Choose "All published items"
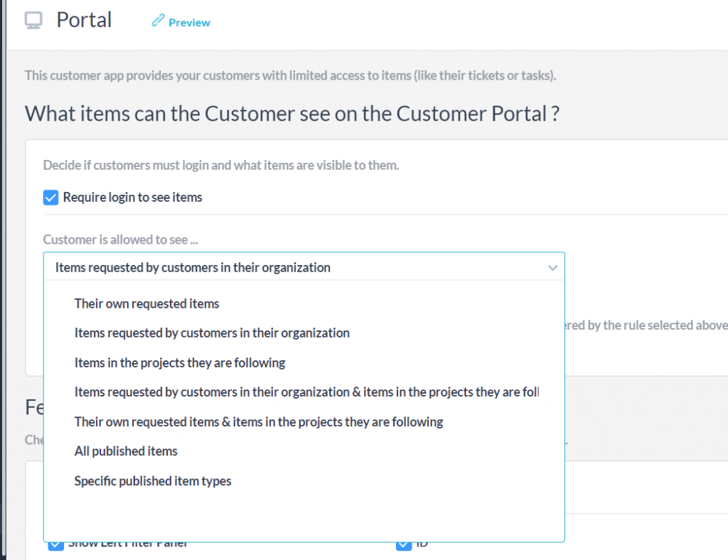Viewport: 728px width, 560px height. (126, 451)
